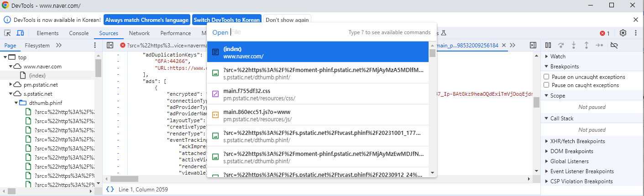Click the Step into function icon

(x=574, y=45)
